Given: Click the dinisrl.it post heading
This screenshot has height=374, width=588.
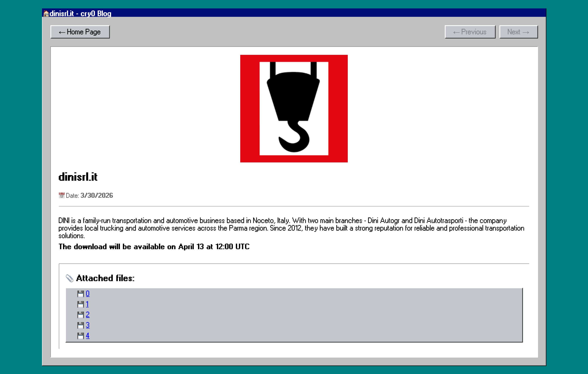Looking at the screenshot, I should [78, 177].
